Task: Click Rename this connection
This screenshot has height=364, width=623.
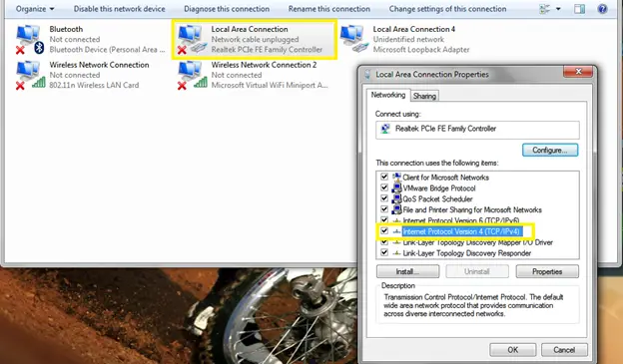Action: 329,9
